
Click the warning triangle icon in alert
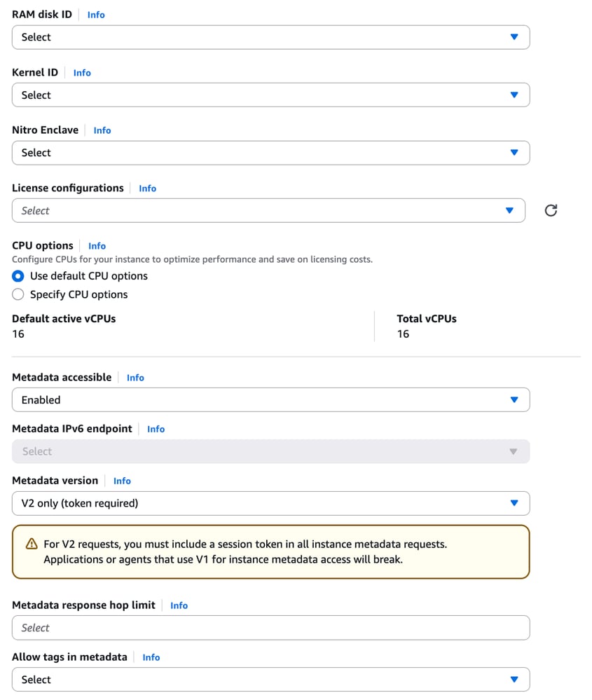[32, 544]
